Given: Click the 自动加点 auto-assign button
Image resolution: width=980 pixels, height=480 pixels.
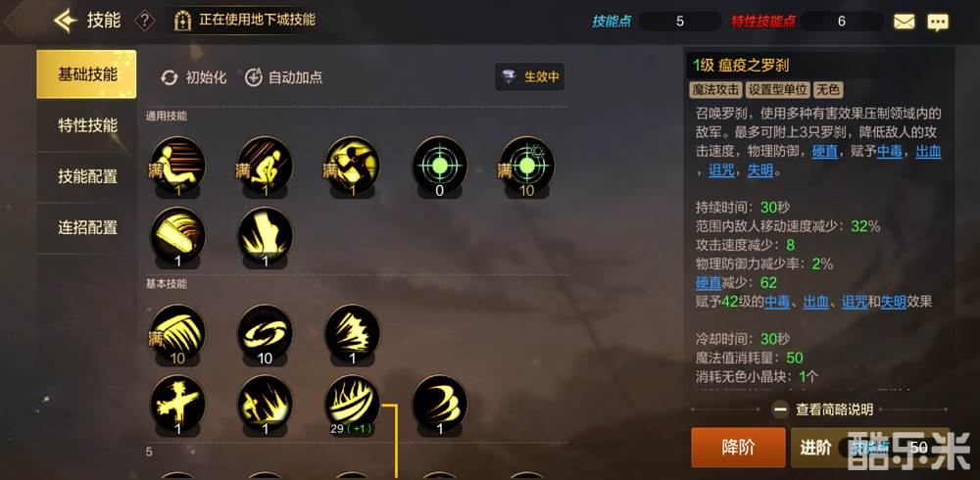Looking at the screenshot, I should [283, 77].
